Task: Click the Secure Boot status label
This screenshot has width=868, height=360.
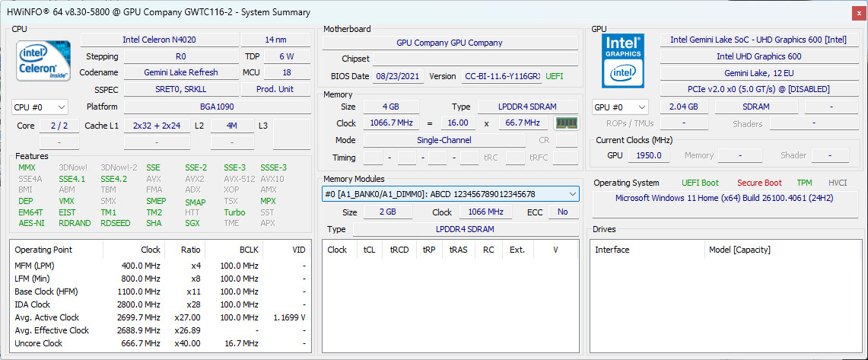Action: [759, 183]
